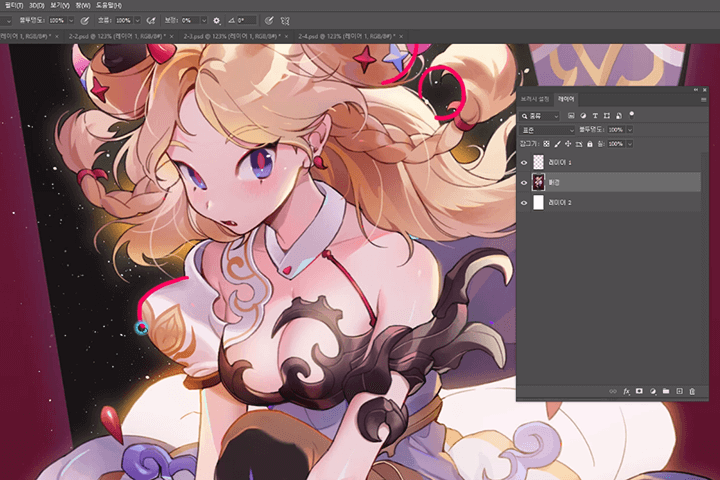Close the 2-2.psd document tab
The width and height of the screenshot is (720, 480).
[172, 36]
